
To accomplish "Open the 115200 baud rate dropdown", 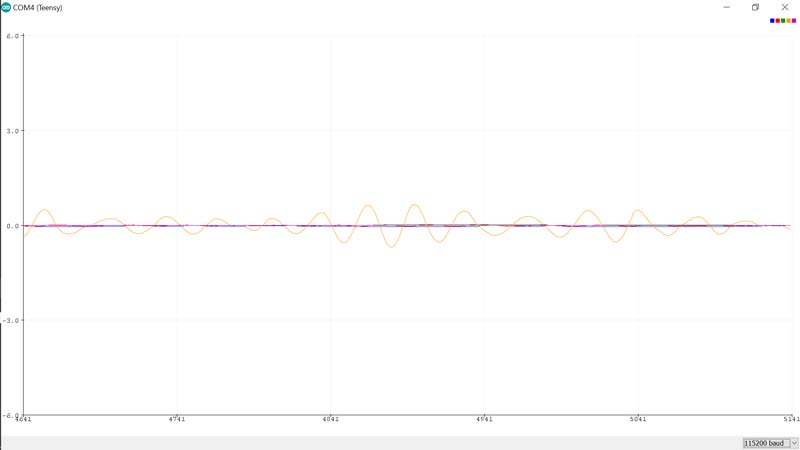I will point(770,442).
